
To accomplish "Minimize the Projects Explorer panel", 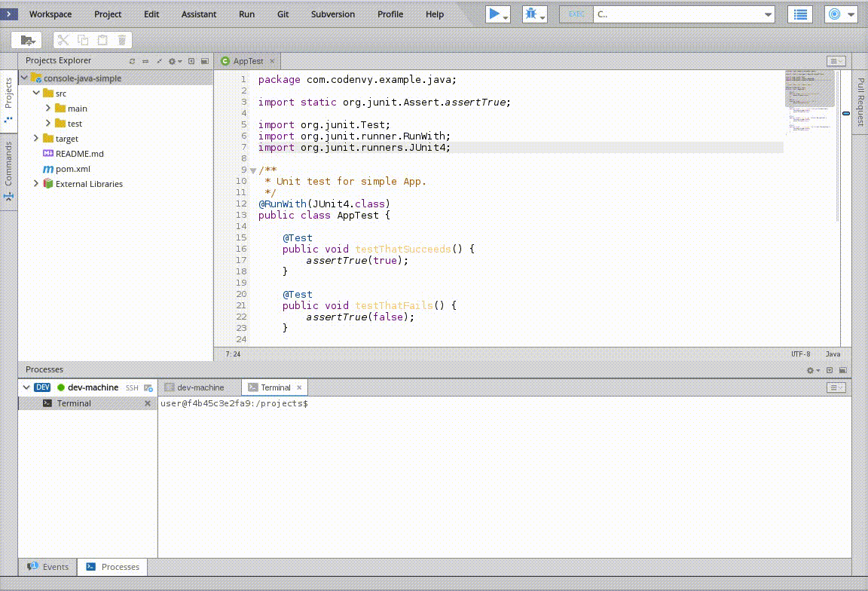I will click(x=205, y=61).
